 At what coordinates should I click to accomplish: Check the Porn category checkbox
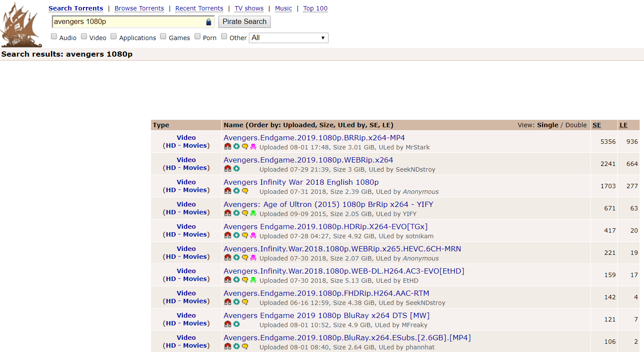(198, 37)
